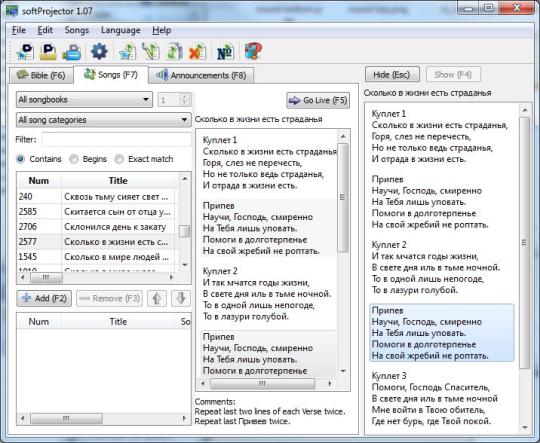Expand the All songbooks dropdown
Image resolution: width=540 pixels, height=443 pixels.
tap(84, 100)
